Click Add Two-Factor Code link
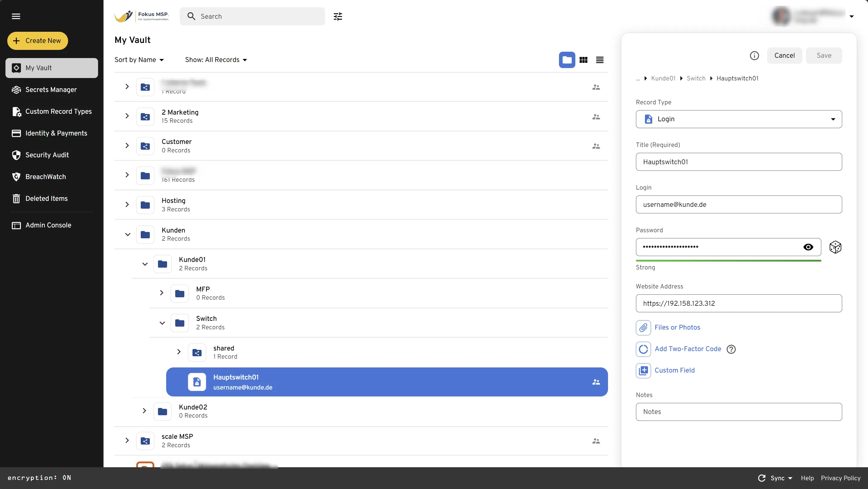Image resolution: width=868 pixels, height=489 pixels. click(688, 349)
